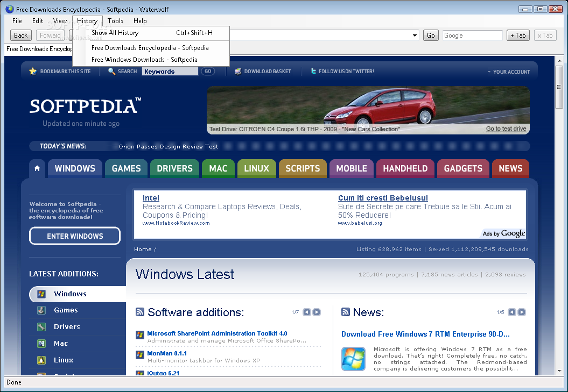
Task: Click the Software additions RSS icon
Action: tap(140, 312)
